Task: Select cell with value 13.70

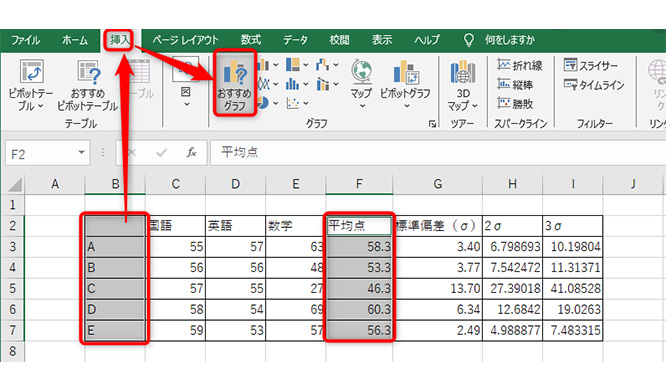Action: click(x=438, y=288)
